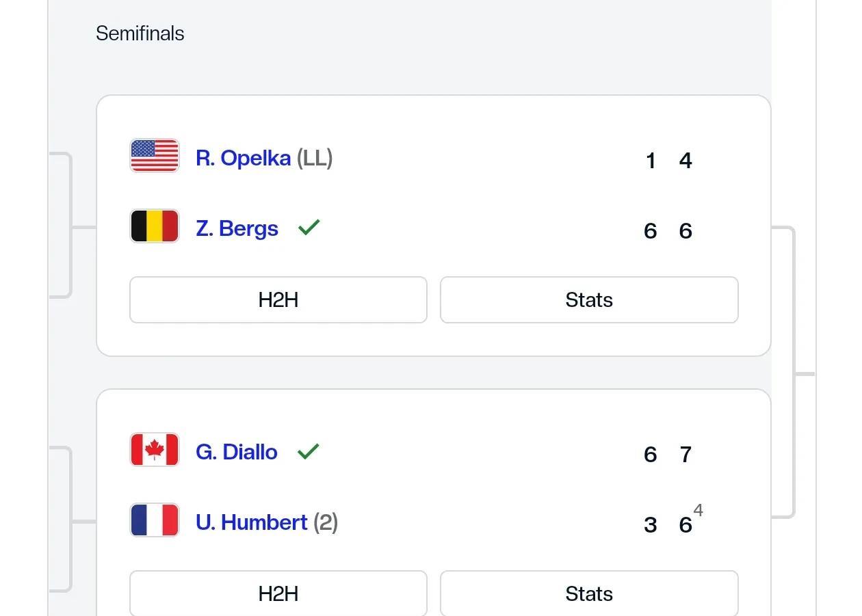Click Humbert's tiebreak score 6(4)
Screen dimensions: 862x616
[x=691, y=520]
